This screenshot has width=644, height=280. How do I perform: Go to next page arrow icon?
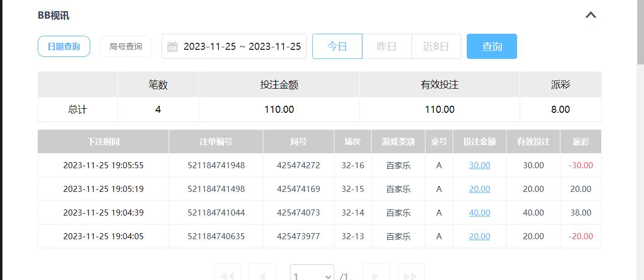[x=376, y=275]
